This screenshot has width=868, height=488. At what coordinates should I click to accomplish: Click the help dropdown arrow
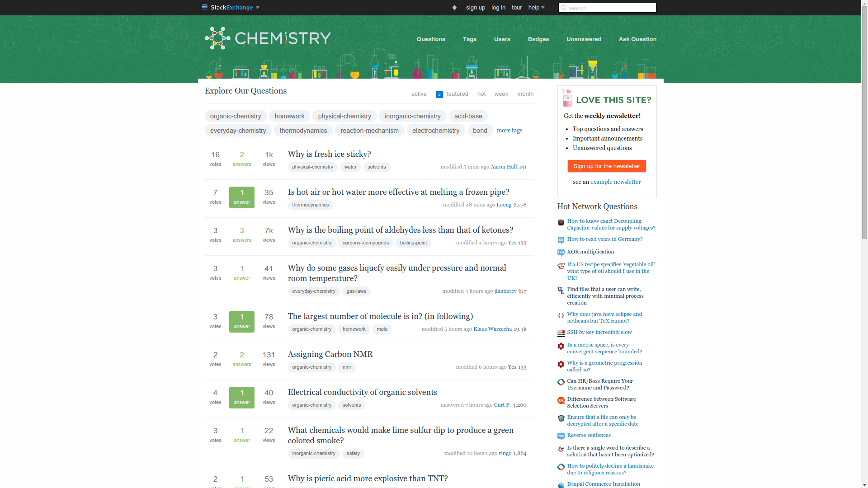543,7
